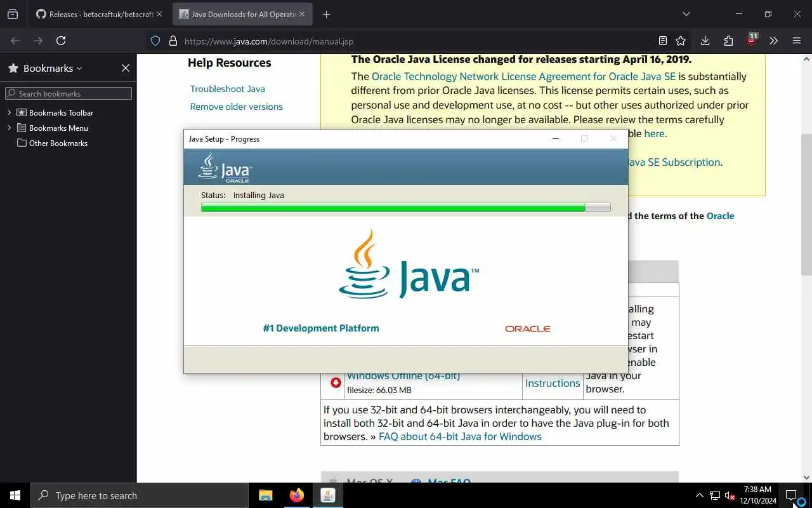Click the red download icon for Windows Offline

336,382
